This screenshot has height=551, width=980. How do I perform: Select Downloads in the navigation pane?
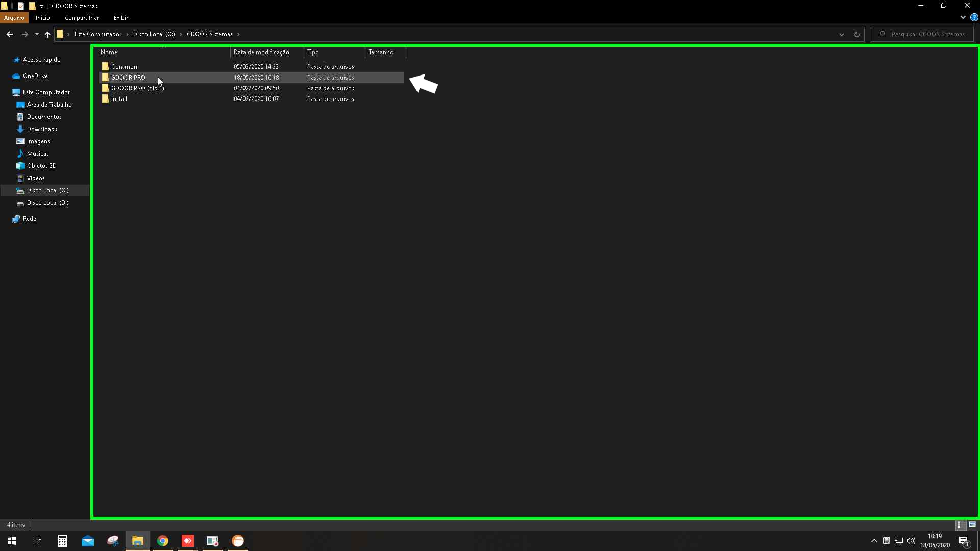click(x=42, y=129)
